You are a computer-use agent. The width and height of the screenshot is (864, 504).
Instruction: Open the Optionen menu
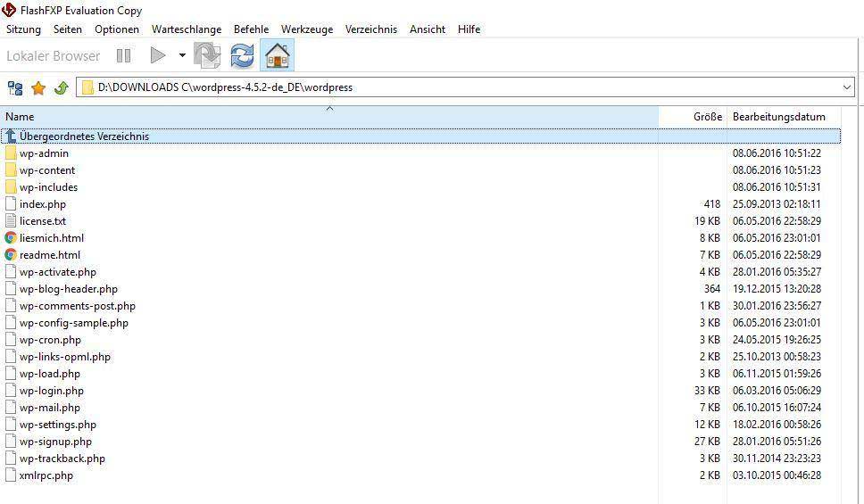click(117, 29)
